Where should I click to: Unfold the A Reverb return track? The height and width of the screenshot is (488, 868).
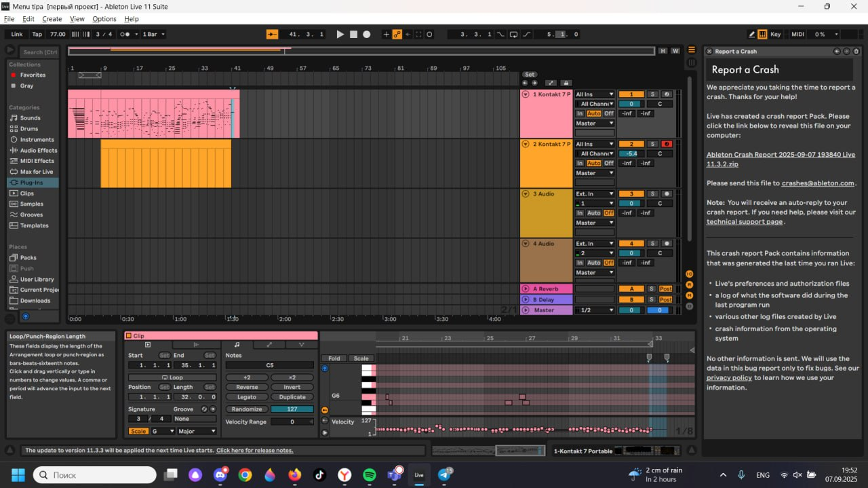(526, 288)
